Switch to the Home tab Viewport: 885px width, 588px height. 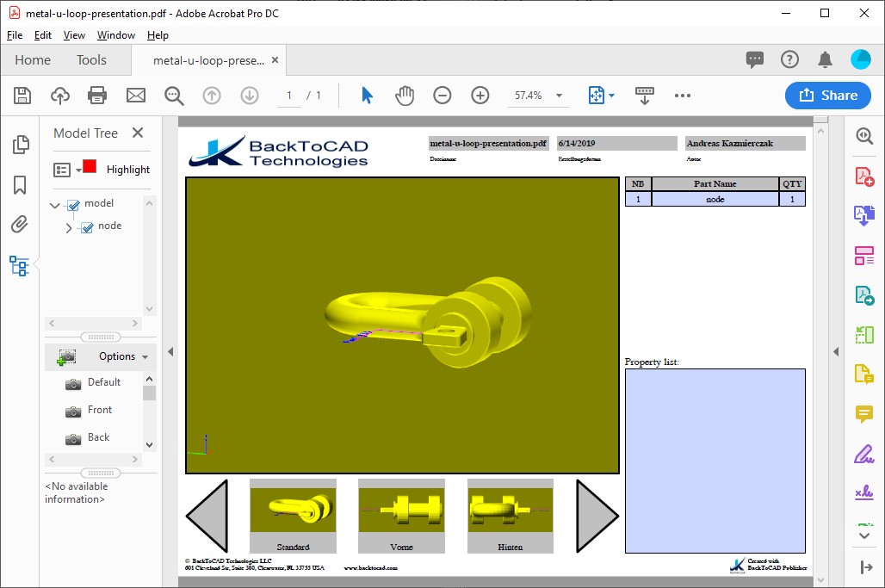pyautogui.click(x=33, y=59)
